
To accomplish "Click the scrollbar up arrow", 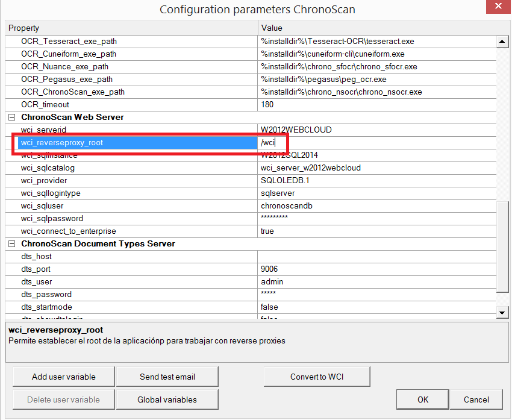I will pos(502,42).
